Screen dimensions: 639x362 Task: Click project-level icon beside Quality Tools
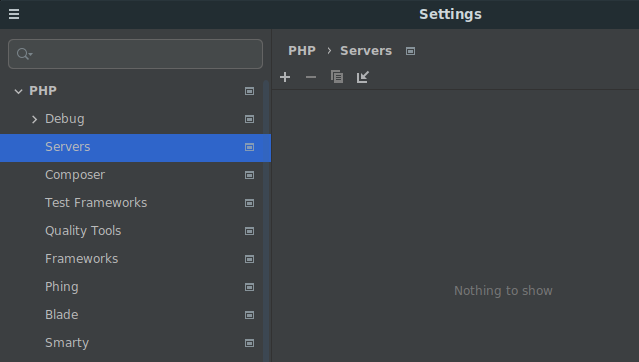pos(249,231)
